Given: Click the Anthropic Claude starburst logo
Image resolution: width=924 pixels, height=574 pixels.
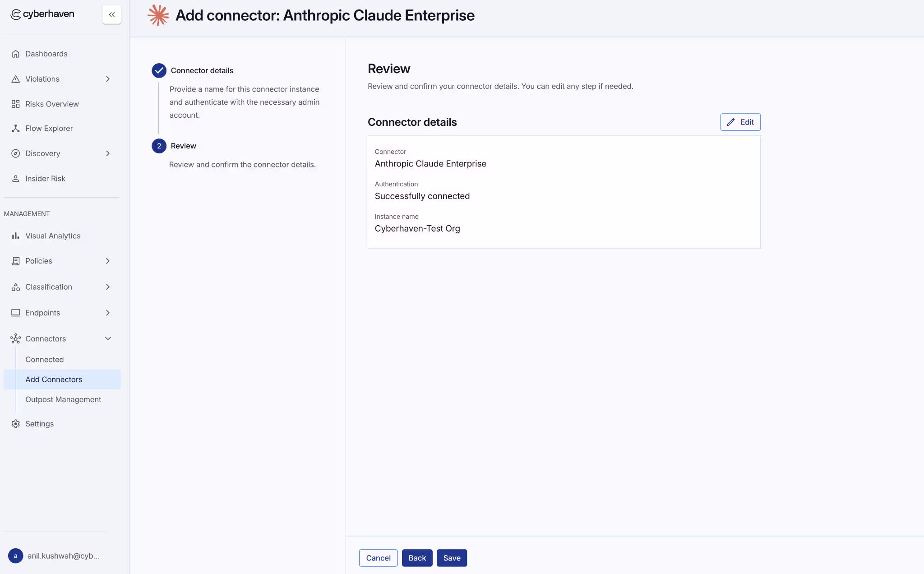Looking at the screenshot, I should pyautogui.click(x=158, y=15).
